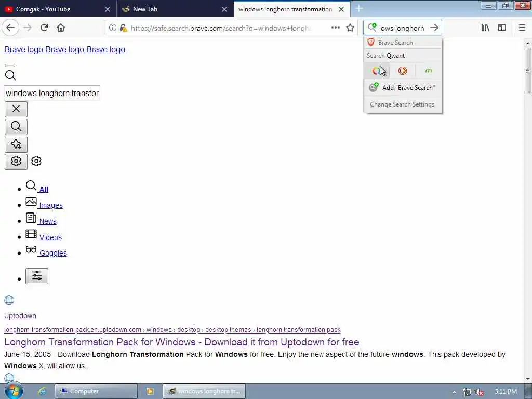
Task: Bookmark this page with the star
Action: pyautogui.click(x=350, y=28)
